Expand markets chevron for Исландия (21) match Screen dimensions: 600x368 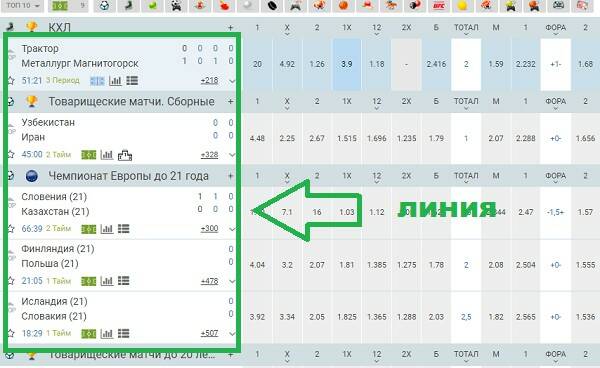(x=232, y=334)
